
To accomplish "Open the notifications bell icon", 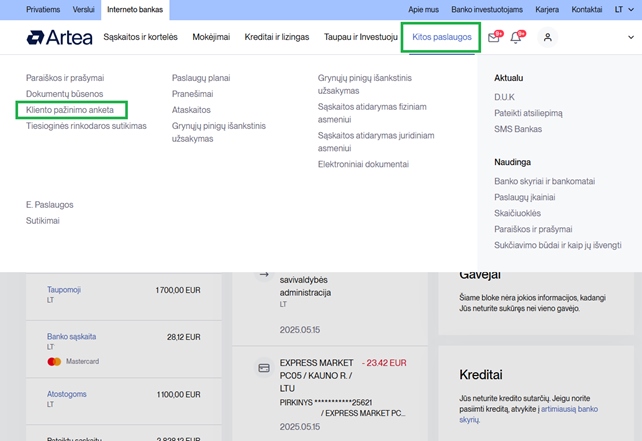I will coord(516,37).
